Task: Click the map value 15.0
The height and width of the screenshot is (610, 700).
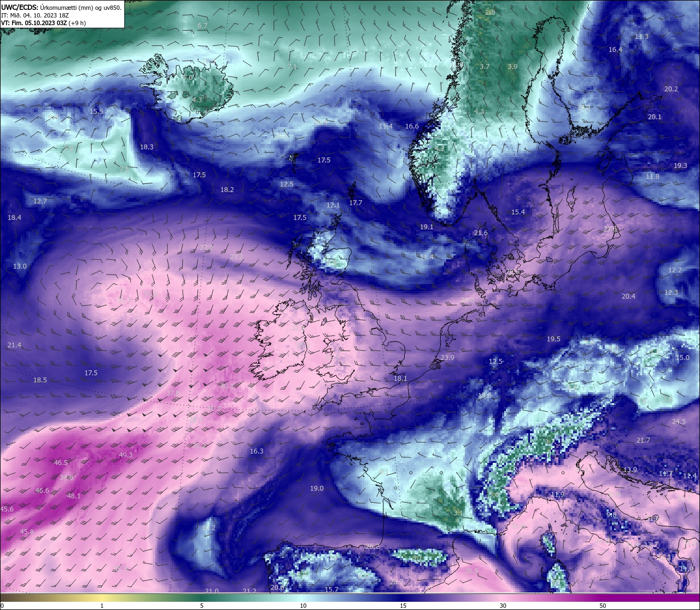Action: pyautogui.click(x=682, y=358)
